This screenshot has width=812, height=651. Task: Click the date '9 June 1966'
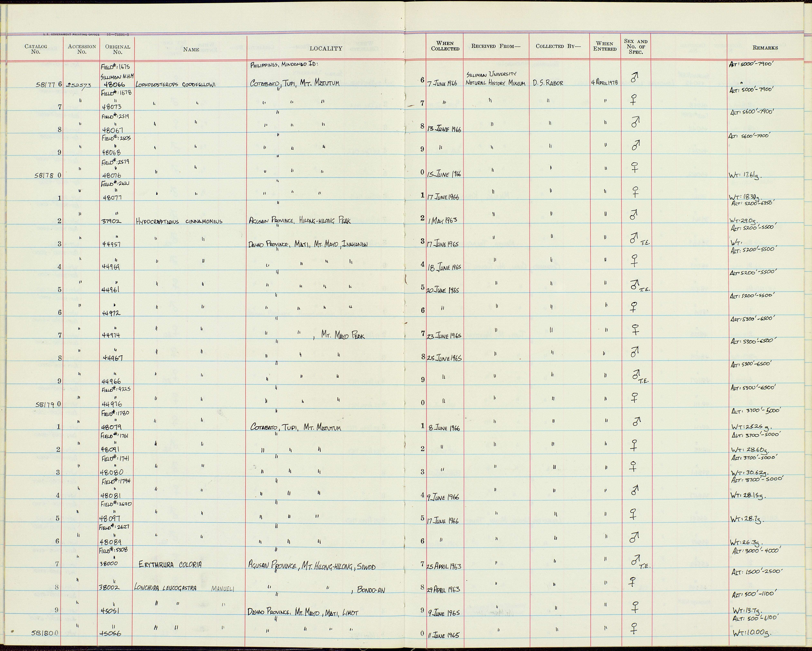pyautogui.click(x=443, y=497)
